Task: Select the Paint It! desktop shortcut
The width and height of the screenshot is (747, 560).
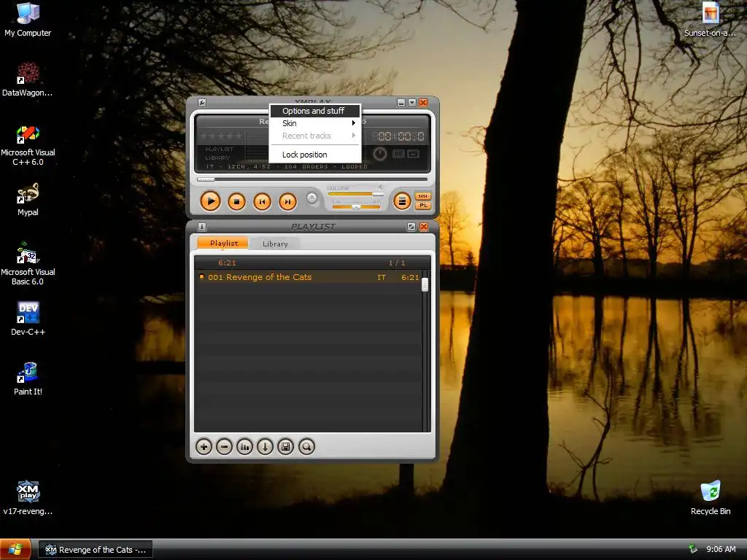Action: [x=28, y=378]
